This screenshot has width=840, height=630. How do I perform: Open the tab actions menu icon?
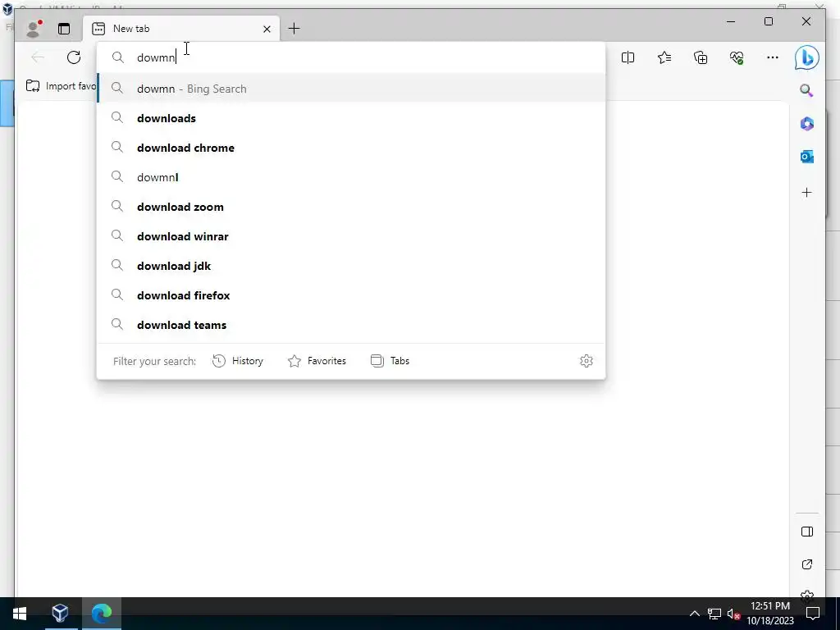click(64, 29)
